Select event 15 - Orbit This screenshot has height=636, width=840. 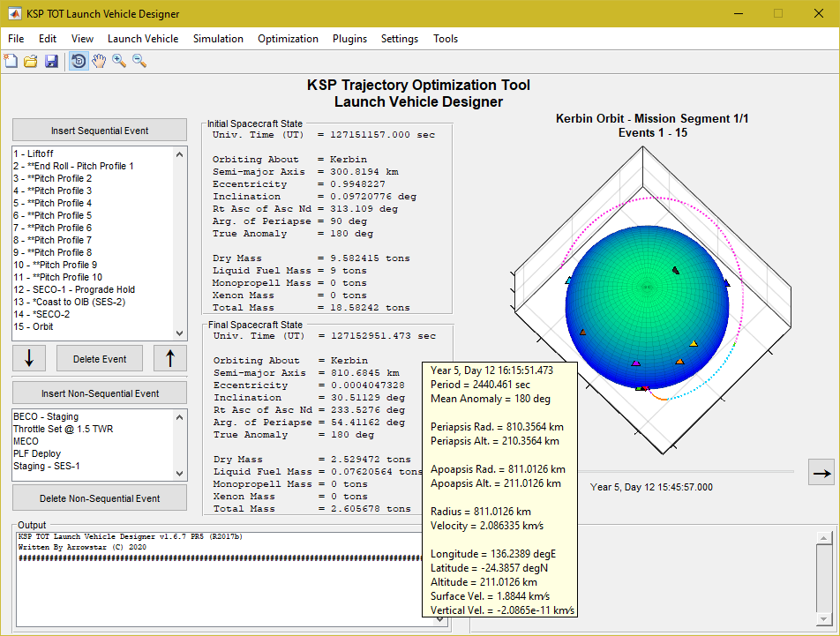click(93, 326)
